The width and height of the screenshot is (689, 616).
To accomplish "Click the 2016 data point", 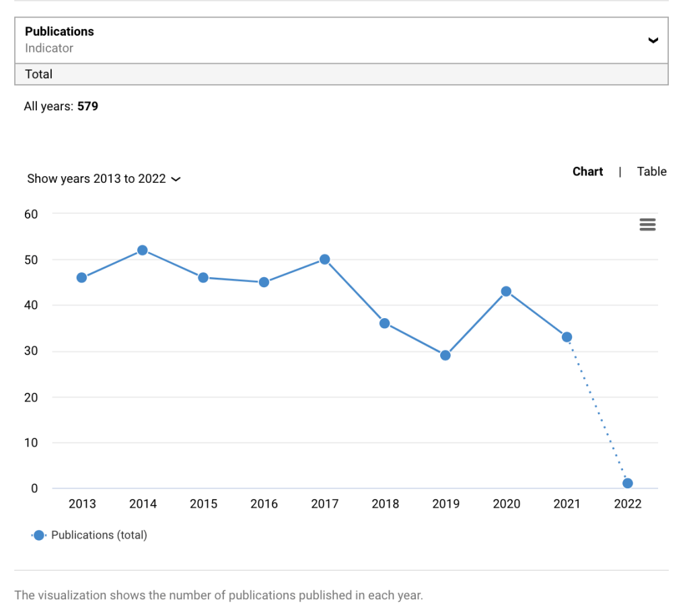I will pyautogui.click(x=264, y=282).
